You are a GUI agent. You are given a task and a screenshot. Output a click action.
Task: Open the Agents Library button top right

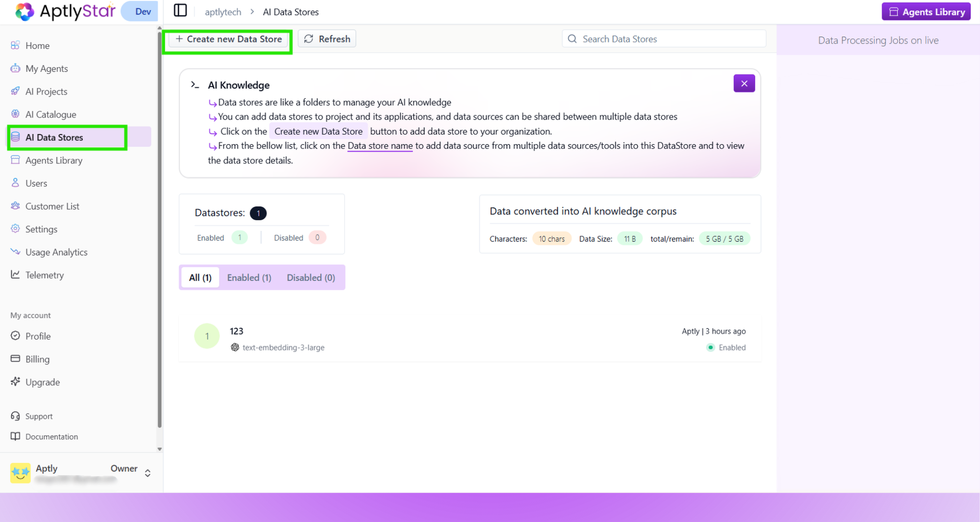click(x=926, y=11)
